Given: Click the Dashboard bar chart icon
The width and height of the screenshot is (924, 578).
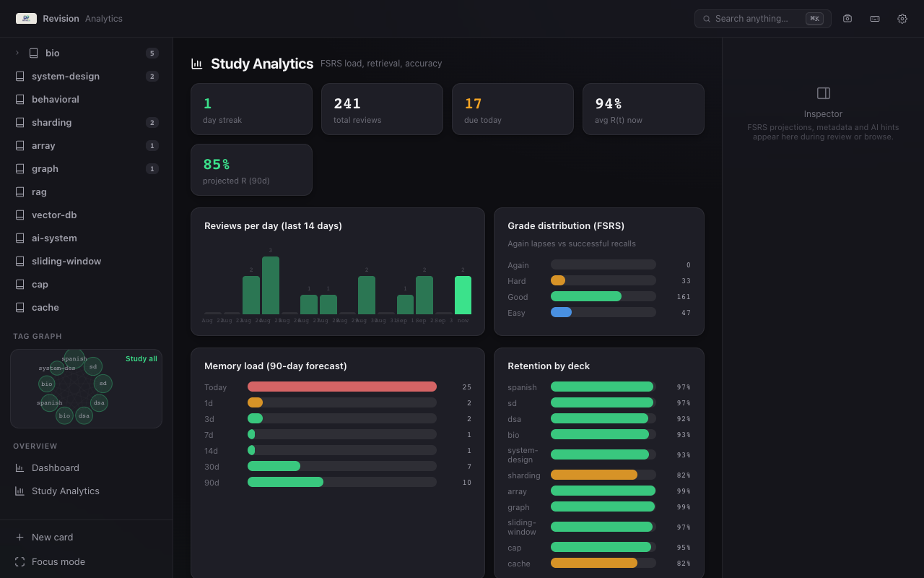Looking at the screenshot, I should tap(19, 467).
